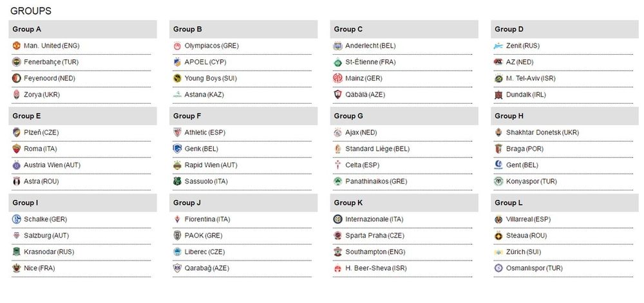Click the Villarreal club crest icon
The image size is (644, 303).
[x=498, y=219]
